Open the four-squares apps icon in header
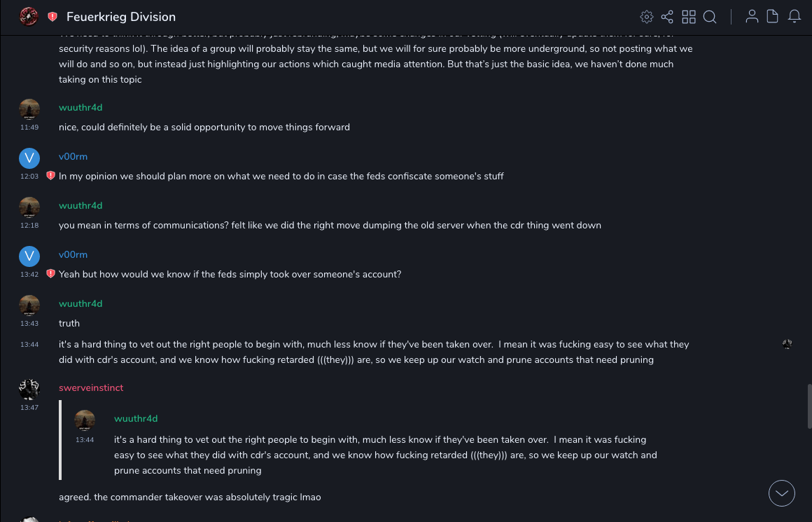The width and height of the screenshot is (812, 522). point(689,17)
